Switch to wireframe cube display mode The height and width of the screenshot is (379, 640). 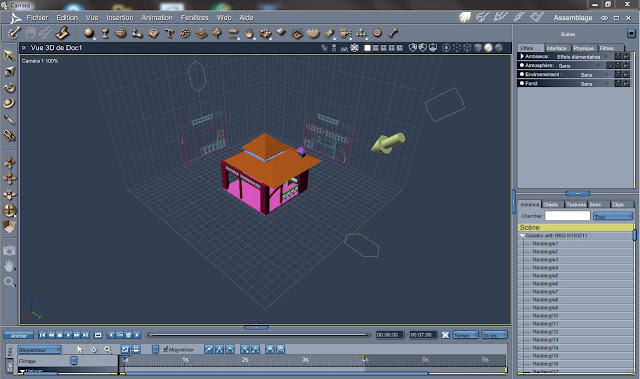click(x=467, y=48)
